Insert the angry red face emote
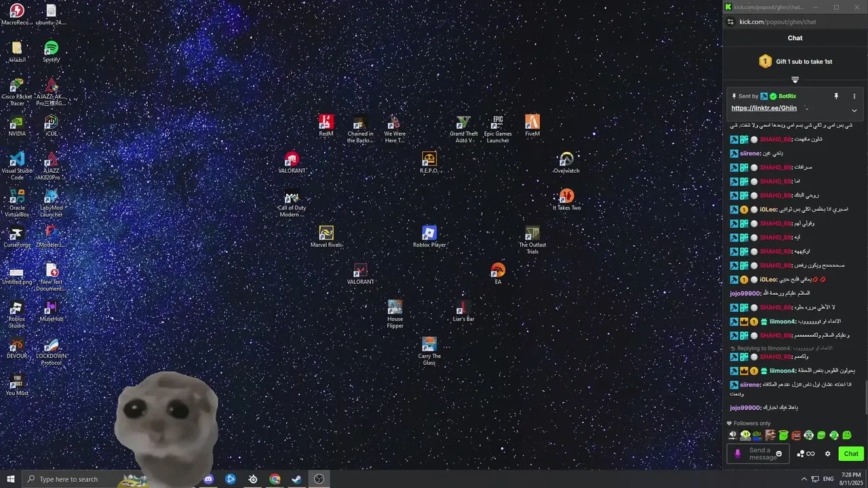The width and height of the screenshot is (868, 488). 796,435
